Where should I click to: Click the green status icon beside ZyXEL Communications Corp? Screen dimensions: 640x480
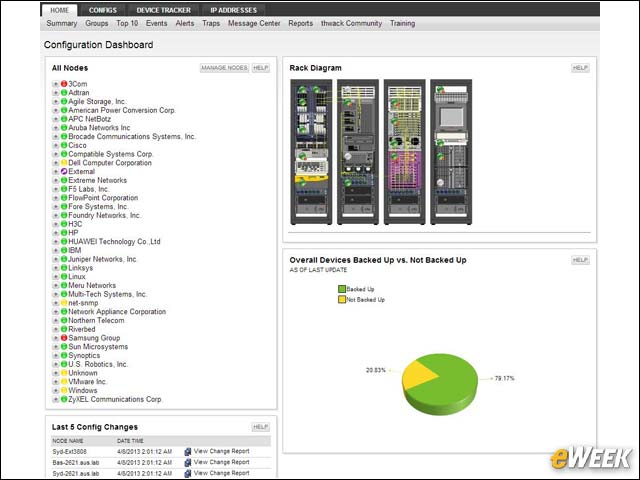pos(64,399)
